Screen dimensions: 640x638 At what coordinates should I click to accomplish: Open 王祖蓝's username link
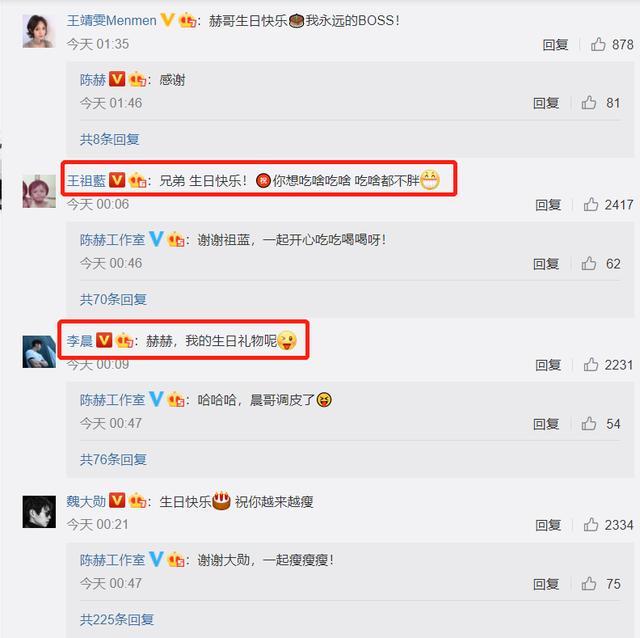(x=86, y=180)
